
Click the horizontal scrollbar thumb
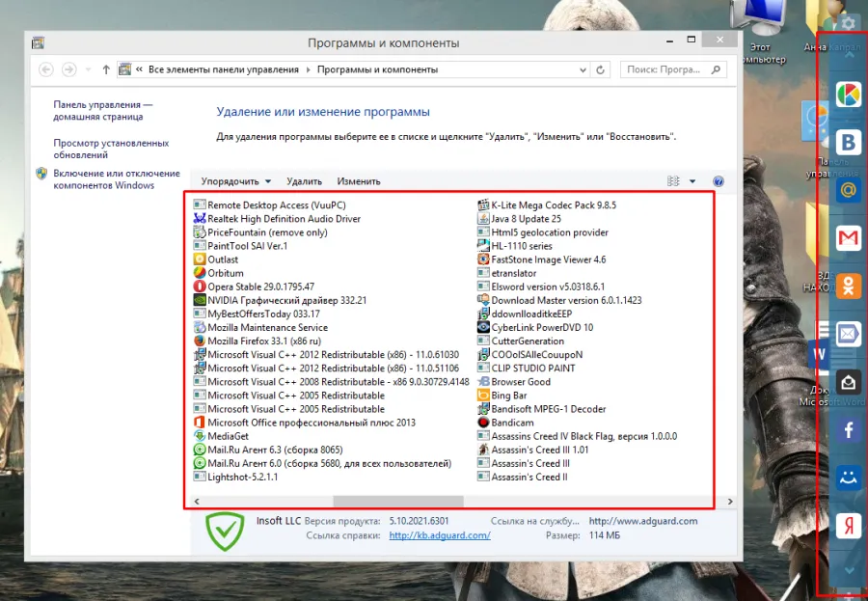point(398,502)
